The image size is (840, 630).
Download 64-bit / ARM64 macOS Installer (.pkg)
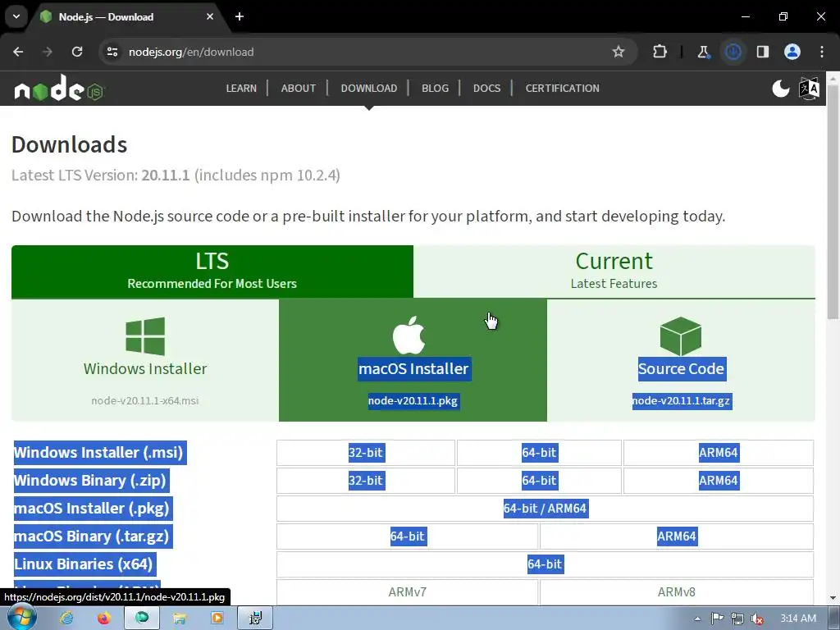545,509
